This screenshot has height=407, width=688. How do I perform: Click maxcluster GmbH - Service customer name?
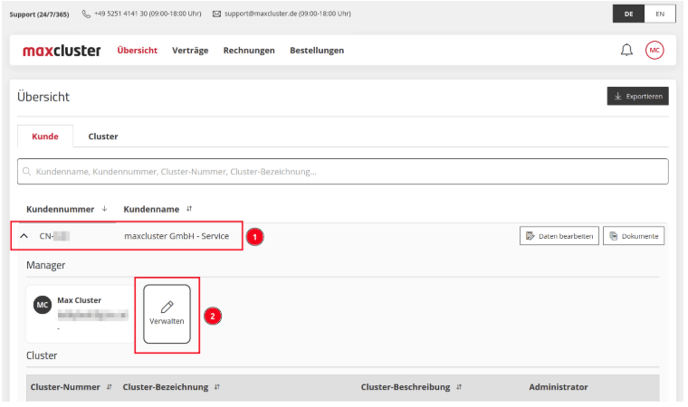coord(176,236)
